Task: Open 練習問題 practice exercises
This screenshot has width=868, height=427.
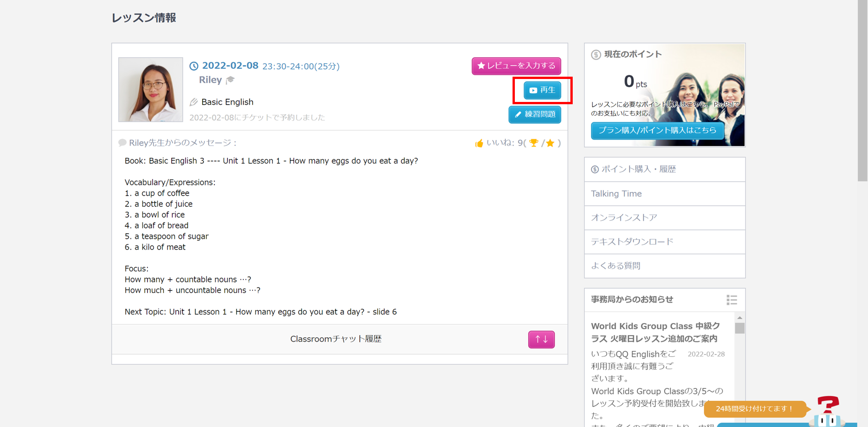Action: click(x=535, y=114)
